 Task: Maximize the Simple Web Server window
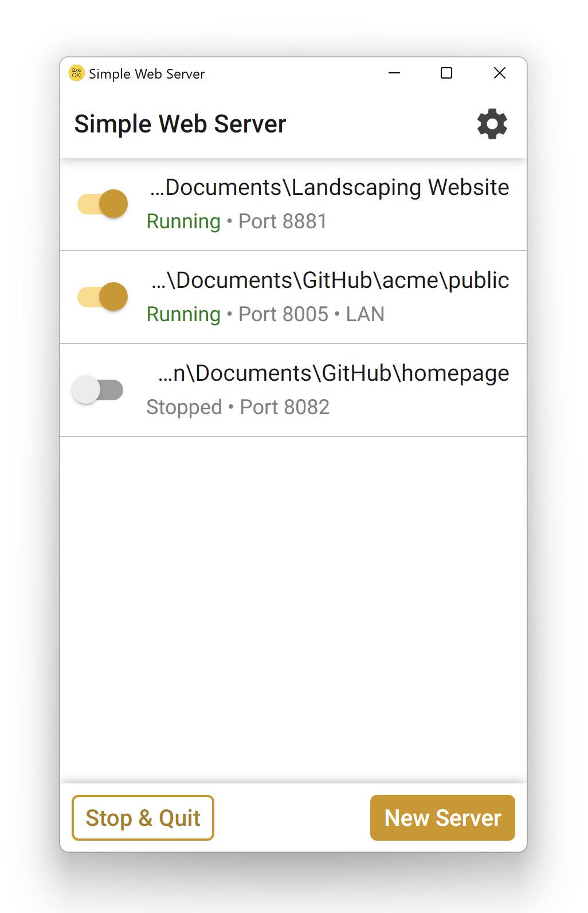446,73
